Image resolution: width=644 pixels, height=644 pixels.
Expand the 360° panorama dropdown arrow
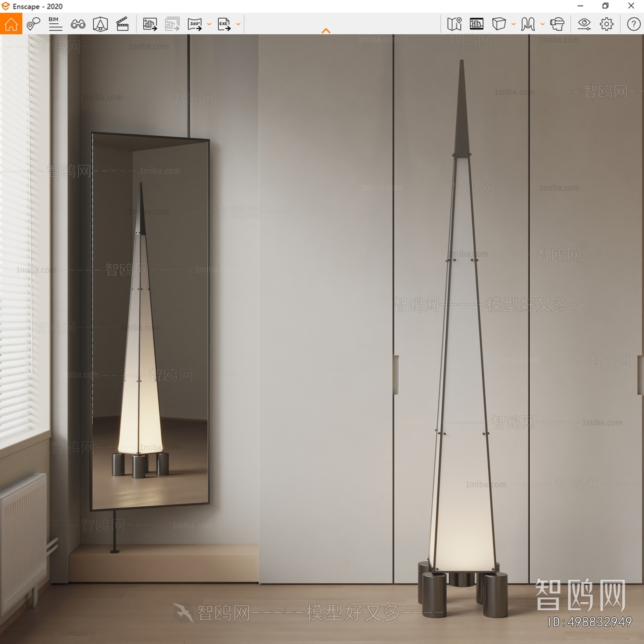tap(209, 24)
